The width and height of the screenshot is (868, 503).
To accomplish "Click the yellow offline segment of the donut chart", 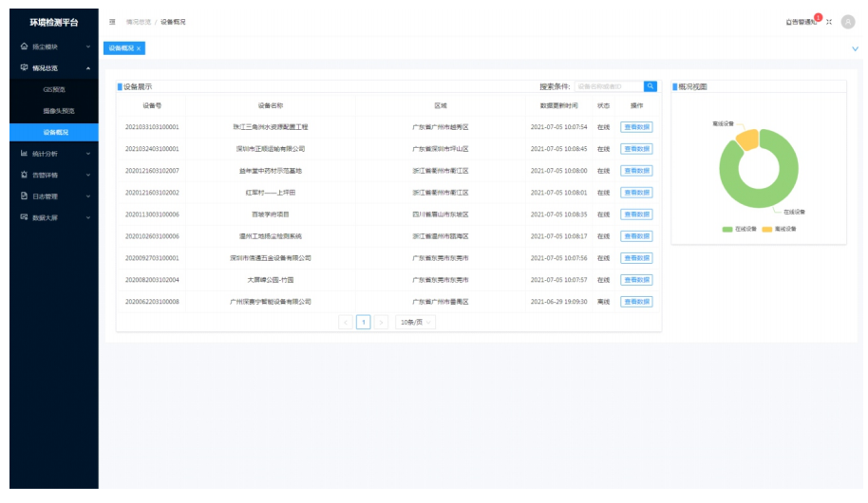I will [x=746, y=140].
